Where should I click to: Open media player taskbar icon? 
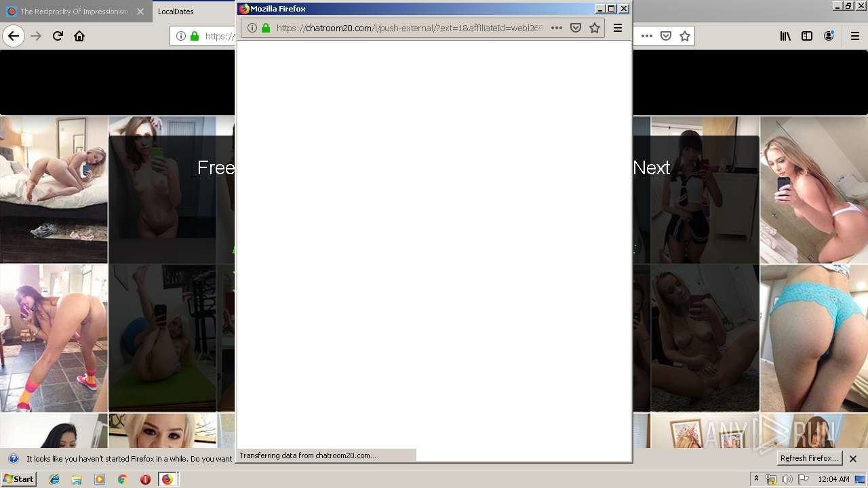coord(100,479)
